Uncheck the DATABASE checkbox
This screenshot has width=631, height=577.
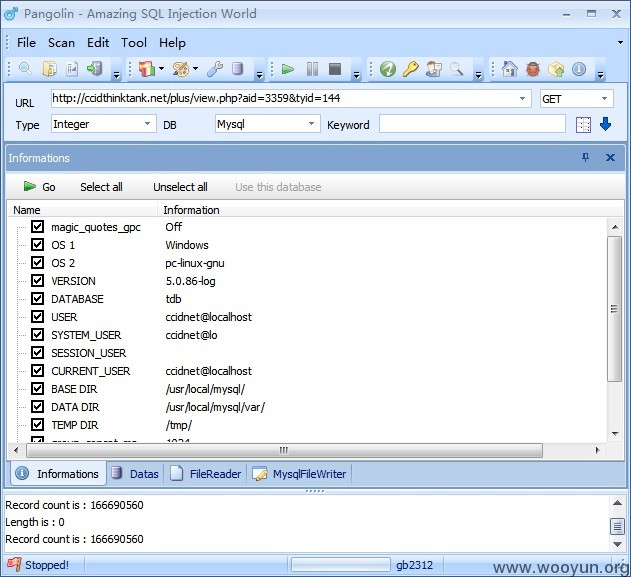37,299
